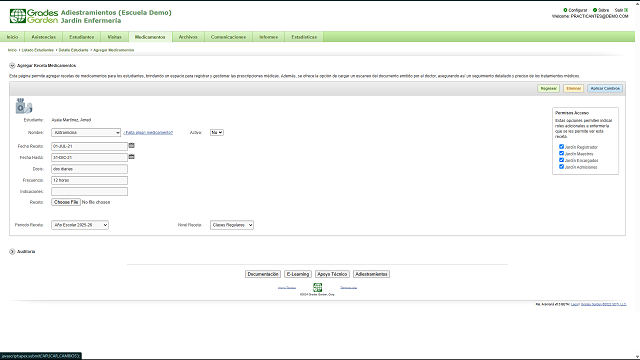Click in the Frecuencia field

click(89, 180)
